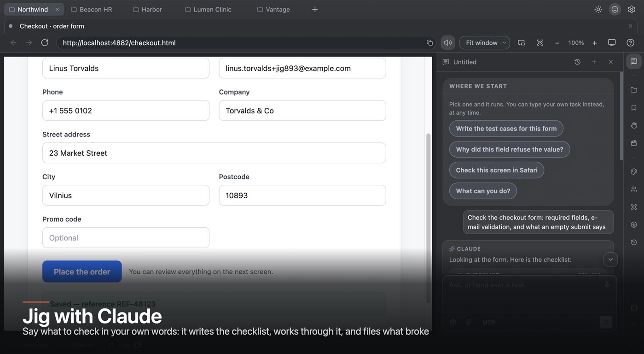644x354 pixels.
Task: Choose Why did this field refuse the value?
Action: point(510,149)
